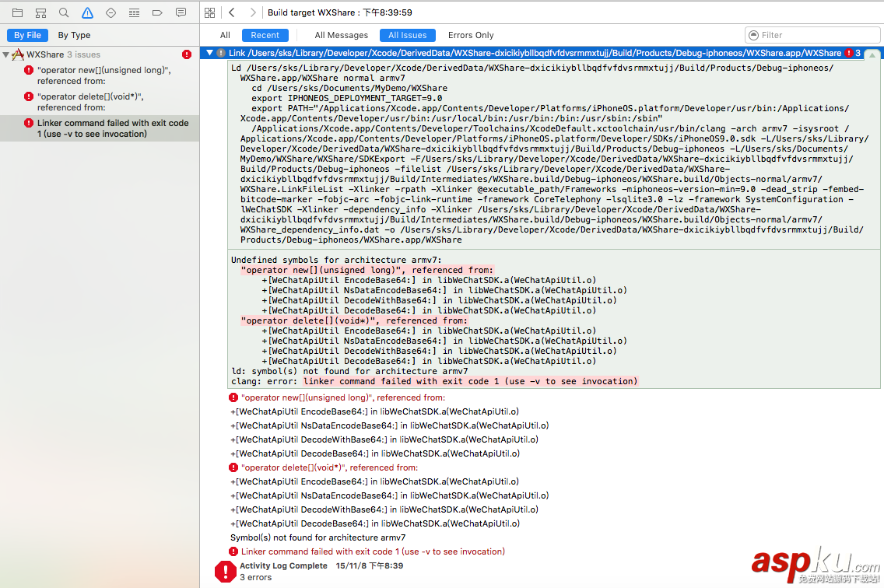Screen dimensions: 884x588
Task: Open the Report navigator speech-bubble icon
Action: (181, 12)
